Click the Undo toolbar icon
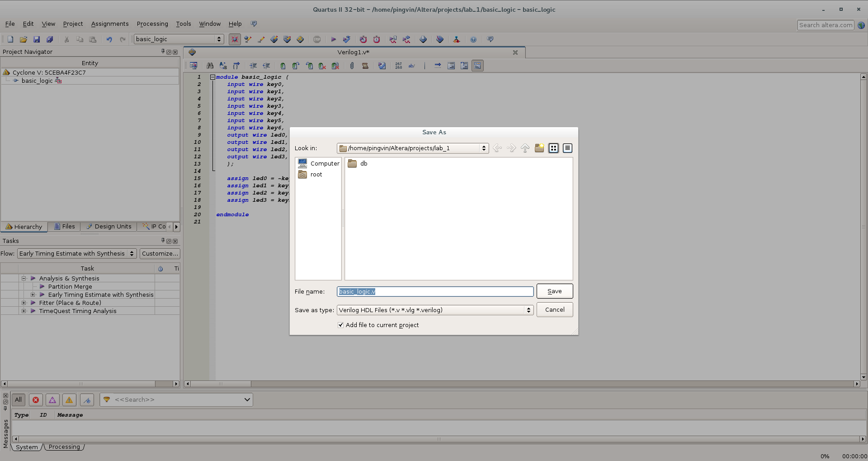The image size is (868, 461). pos(109,39)
